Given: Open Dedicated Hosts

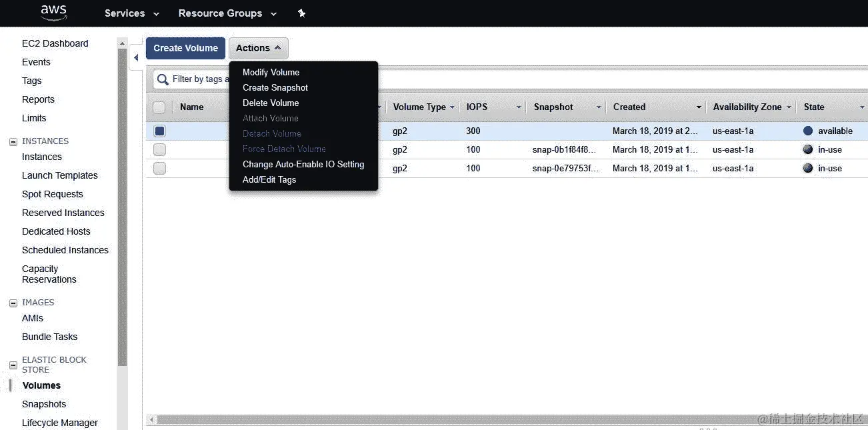Looking at the screenshot, I should (56, 231).
